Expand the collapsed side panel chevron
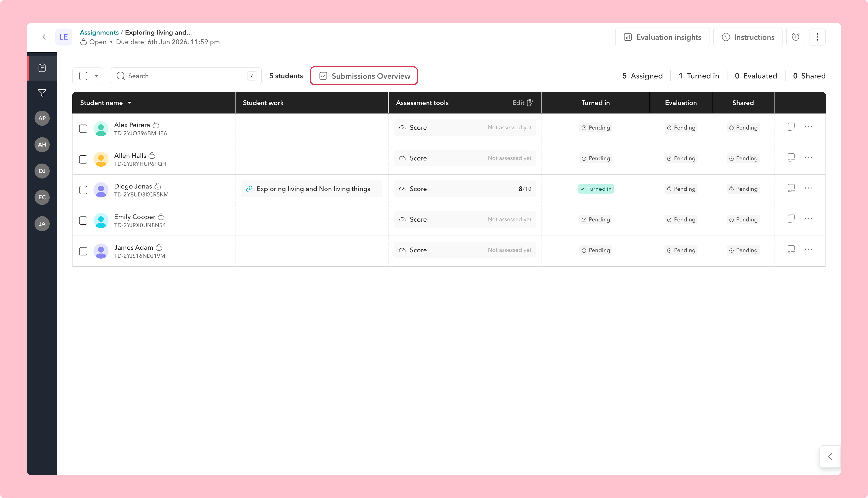The image size is (868, 498). click(830, 457)
